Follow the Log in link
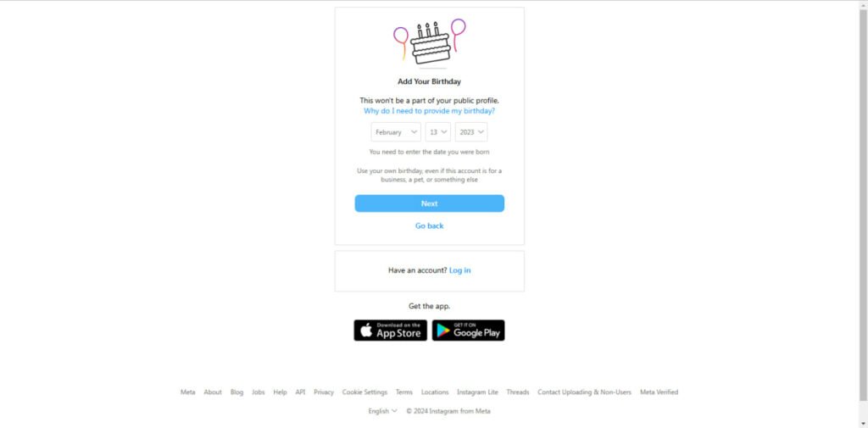This screenshot has height=428, width=868. pyautogui.click(x=460, y=270)
